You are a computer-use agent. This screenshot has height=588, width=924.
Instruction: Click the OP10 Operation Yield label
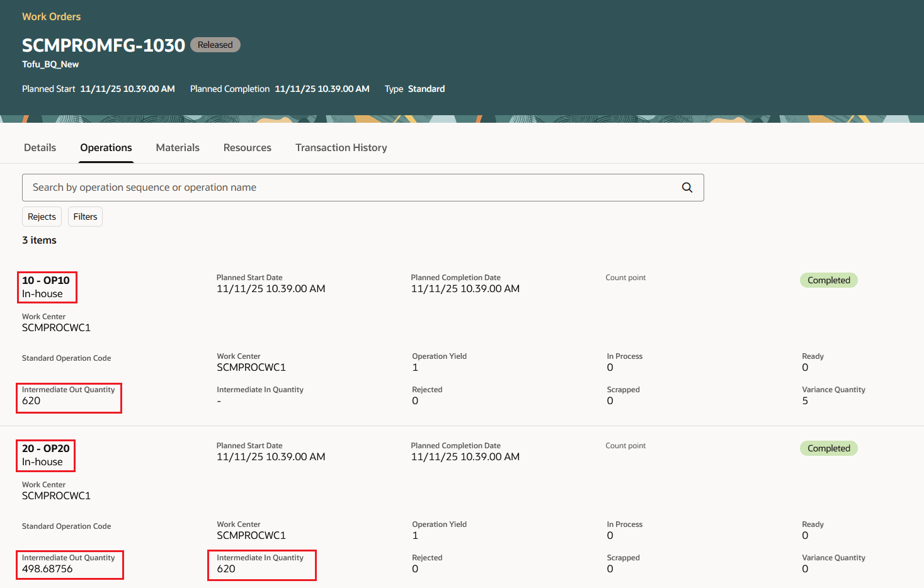440,356
